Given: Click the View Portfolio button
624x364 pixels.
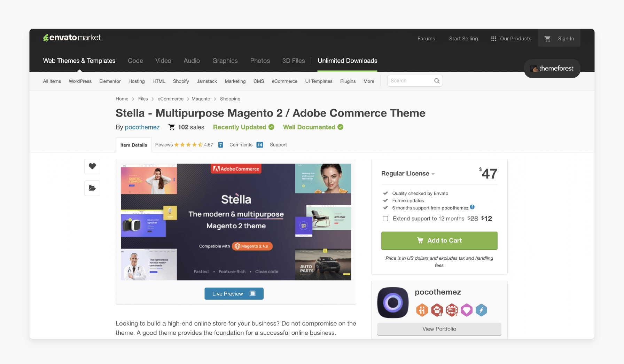Looking at the screenshot, I should tap(439, 329).
